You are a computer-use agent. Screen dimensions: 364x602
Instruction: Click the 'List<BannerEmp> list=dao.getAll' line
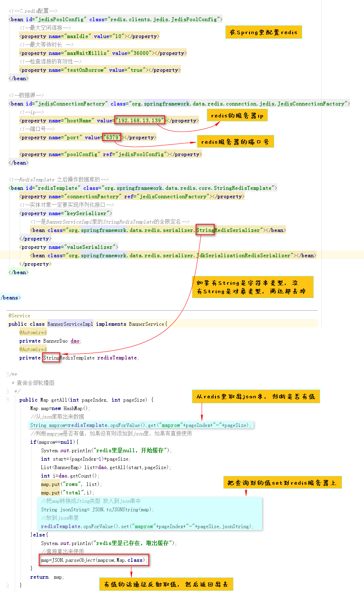click(x=106, y=467)
